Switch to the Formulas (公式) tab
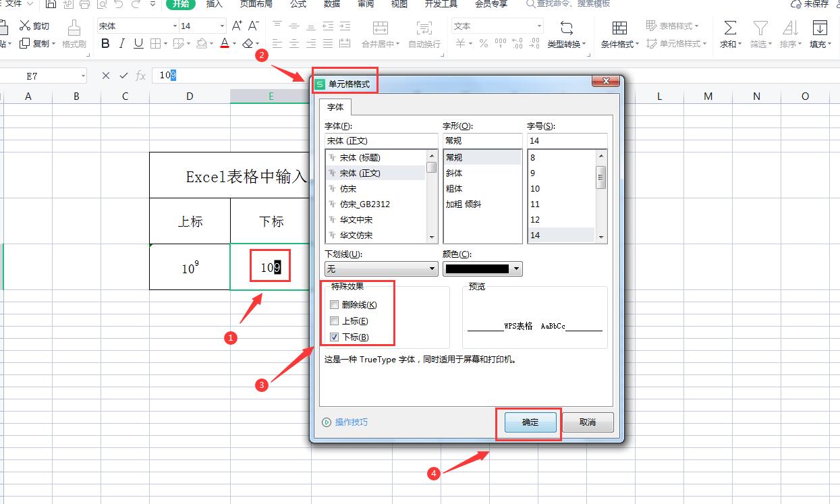 pos(298,4)
